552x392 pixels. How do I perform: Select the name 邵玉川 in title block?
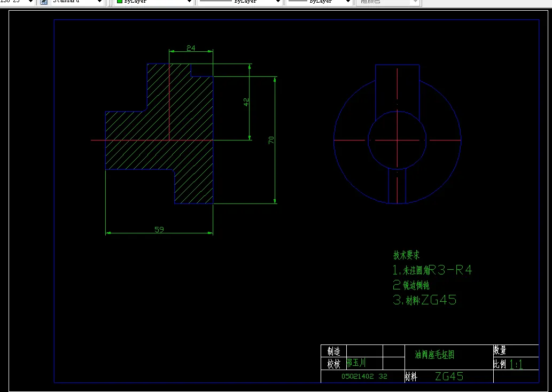point(356,363)
